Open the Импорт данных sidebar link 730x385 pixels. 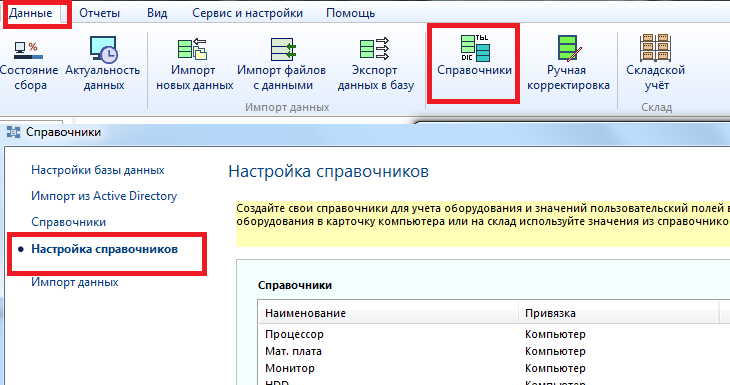click(x=74, y=282)
